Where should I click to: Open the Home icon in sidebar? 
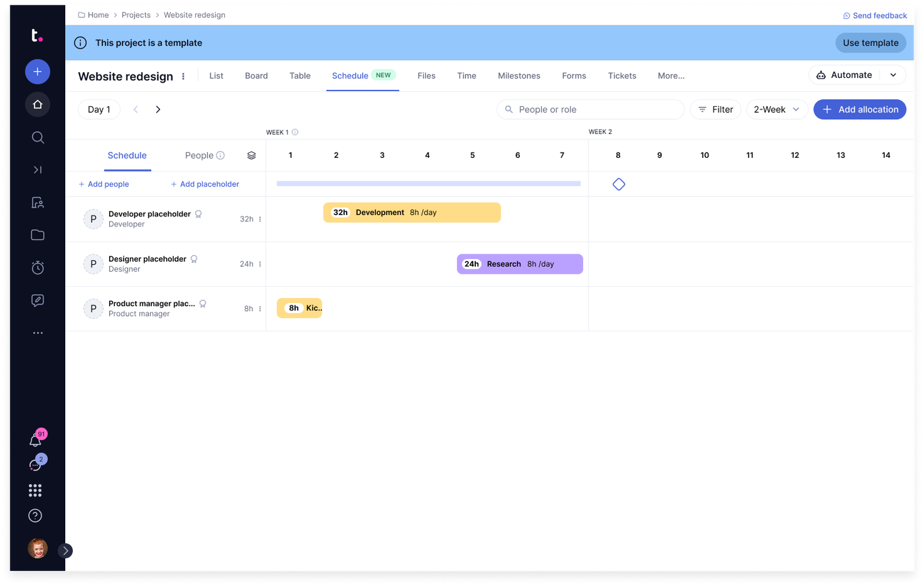coord(38,105)
